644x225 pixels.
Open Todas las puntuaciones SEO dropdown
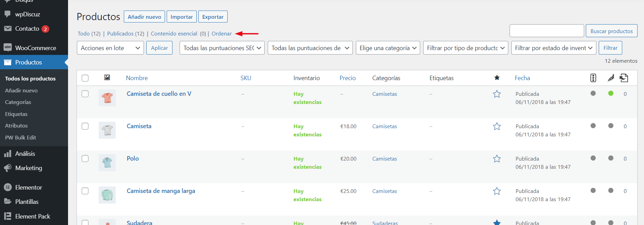[x=222, y=48]
